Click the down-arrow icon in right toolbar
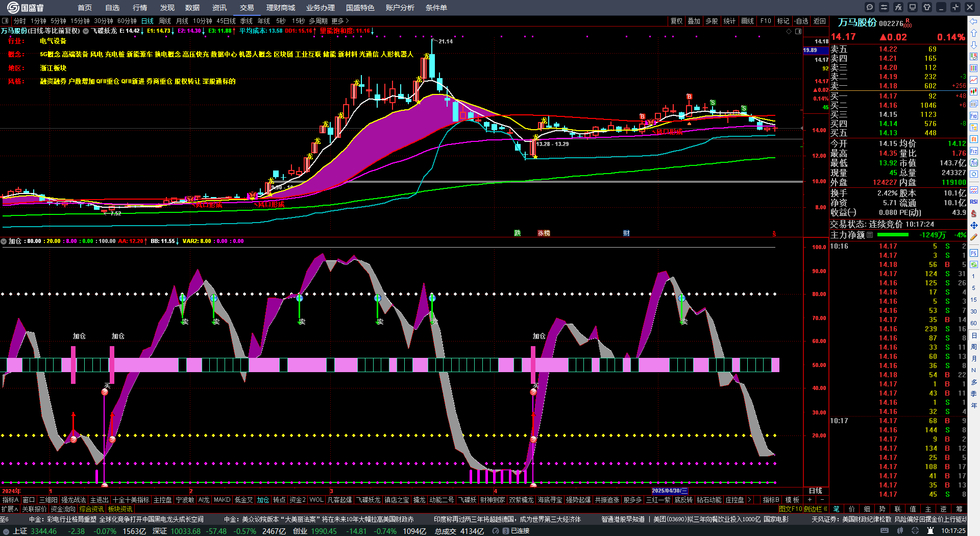Screen dimensions: 980x536 click(x=974, y=44)
